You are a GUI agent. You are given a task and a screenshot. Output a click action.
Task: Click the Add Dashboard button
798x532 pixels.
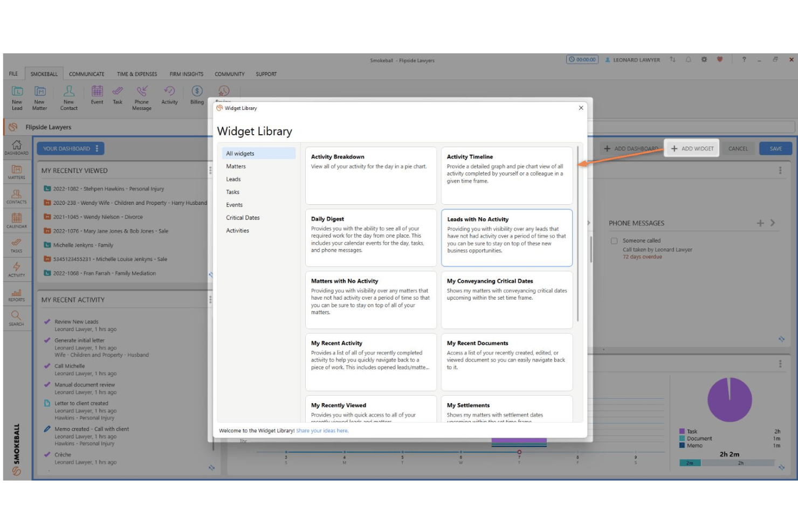(631, 149)
